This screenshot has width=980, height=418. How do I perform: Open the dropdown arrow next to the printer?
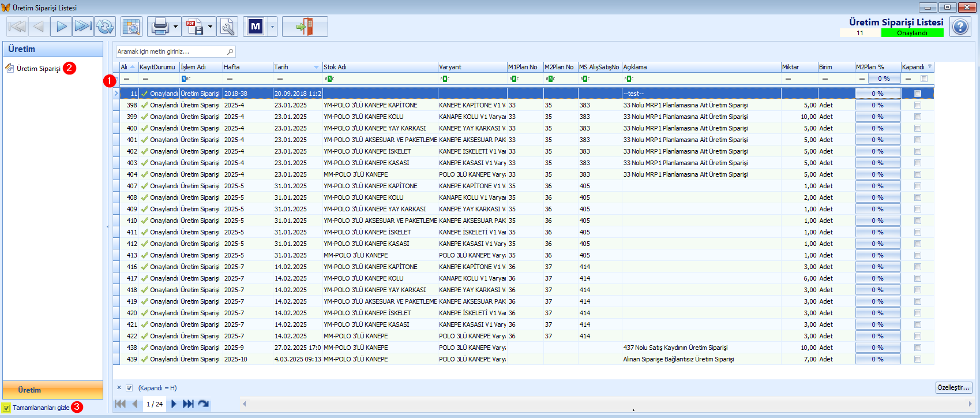175,27
